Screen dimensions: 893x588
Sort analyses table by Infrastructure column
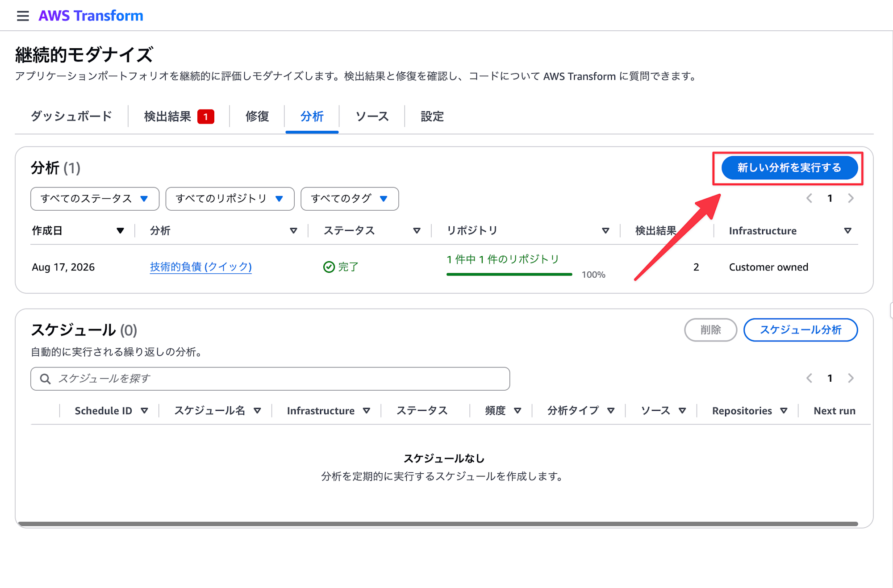click(847, 231)
